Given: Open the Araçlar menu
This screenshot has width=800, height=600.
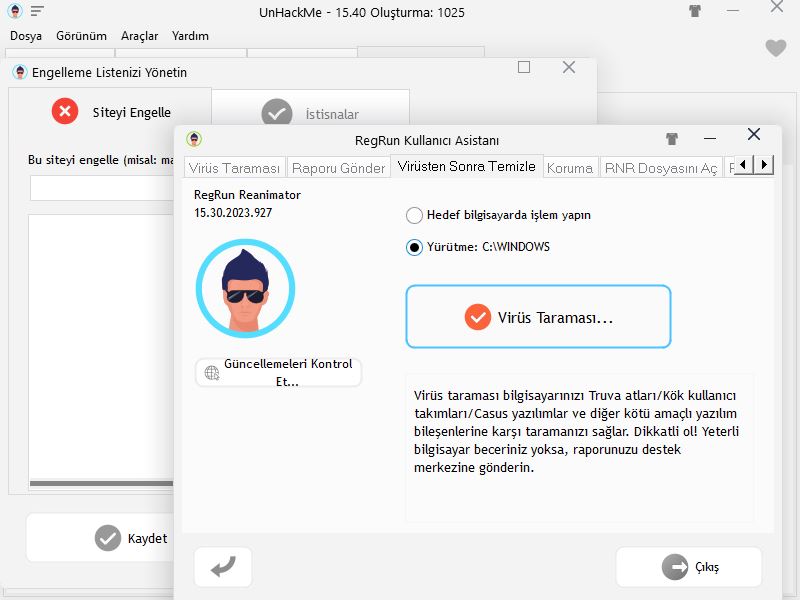Looking at the screenshot, I should tap(139, 36).
